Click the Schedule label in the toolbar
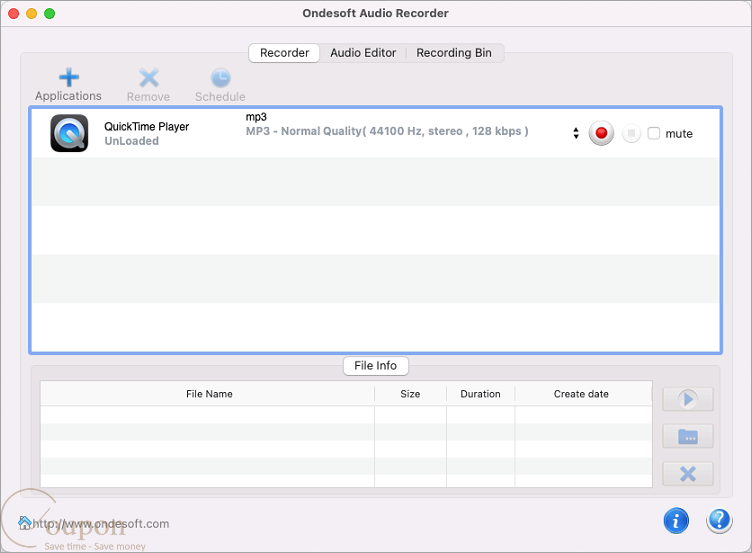752x553 pixels. tap(220, 97)
